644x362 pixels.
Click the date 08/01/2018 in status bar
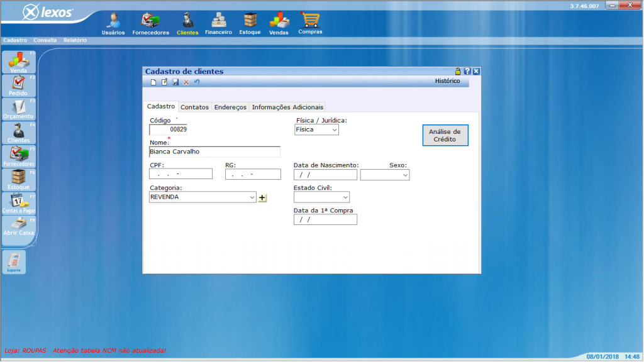pyautogui.click(x=602, y=357)
